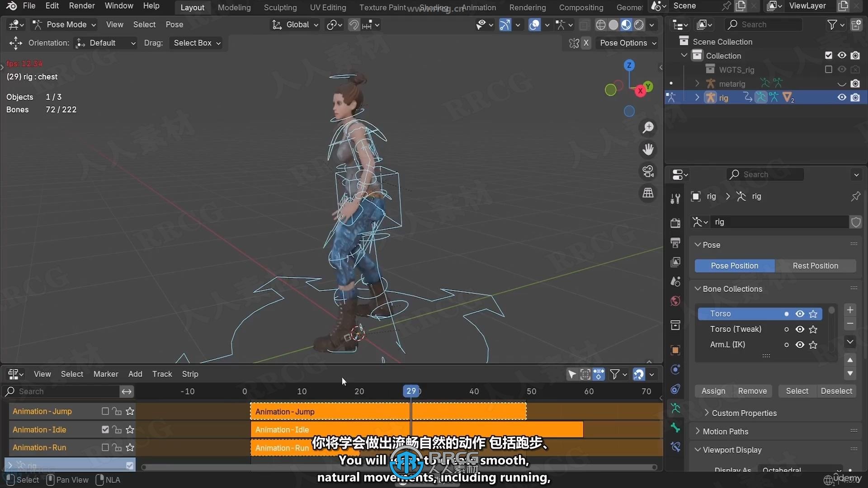
Task: Click the pan view hand icon
Action: 648,150
